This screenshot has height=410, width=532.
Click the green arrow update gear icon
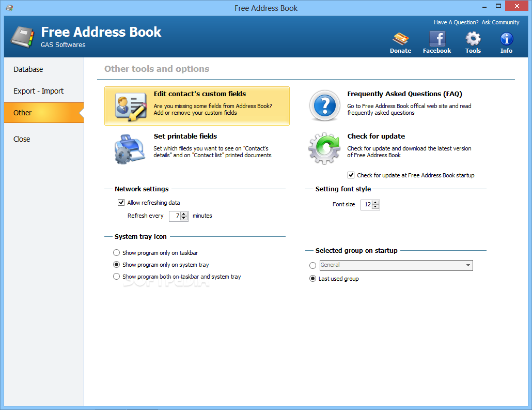[324, 148]
